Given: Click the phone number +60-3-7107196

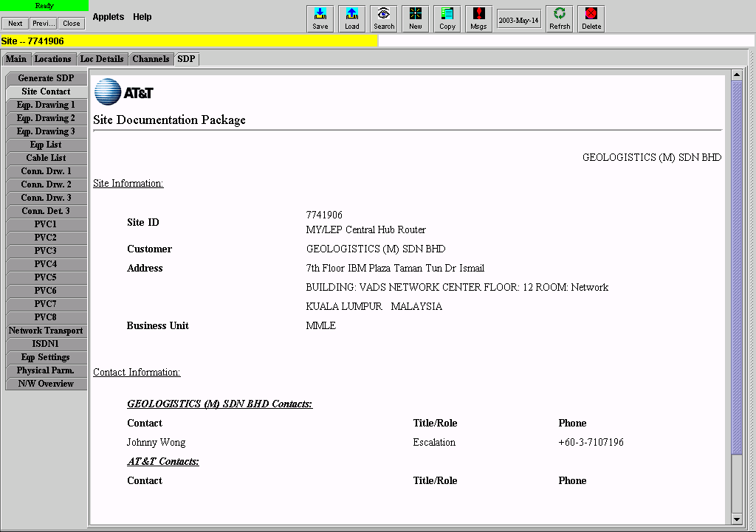Looking at the screenshot, I should coord(591,443).
